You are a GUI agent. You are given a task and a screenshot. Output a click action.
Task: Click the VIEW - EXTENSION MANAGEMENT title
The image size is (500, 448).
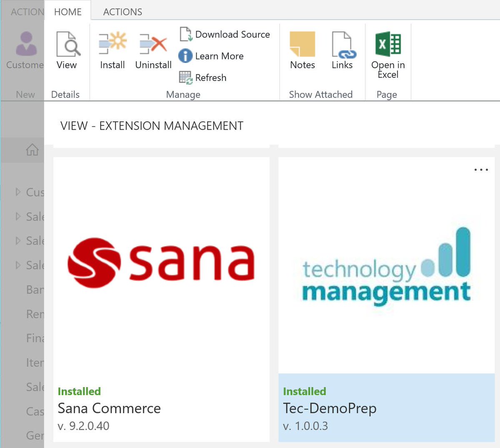(x=152, y=126)
